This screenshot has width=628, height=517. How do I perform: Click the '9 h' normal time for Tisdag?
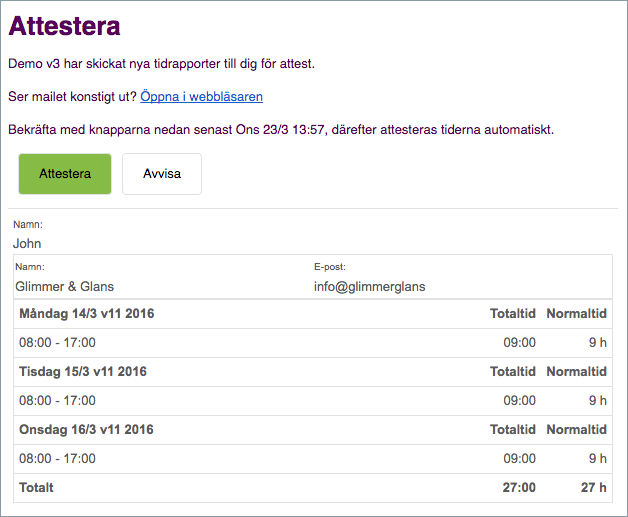click(598, 400)
